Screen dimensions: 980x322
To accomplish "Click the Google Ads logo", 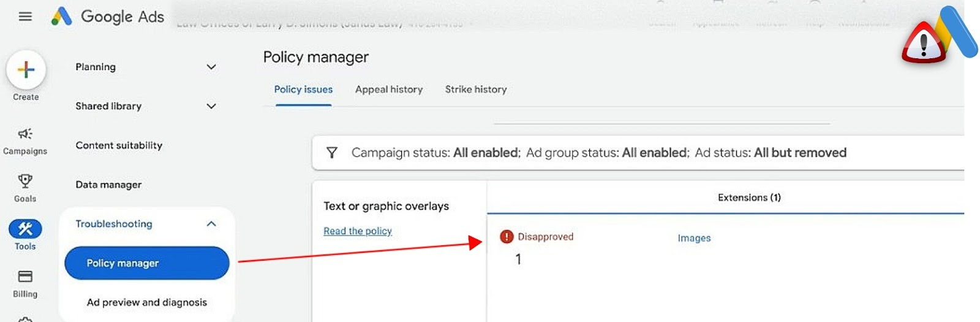I will pyautogui.click(x=61, y=17).
